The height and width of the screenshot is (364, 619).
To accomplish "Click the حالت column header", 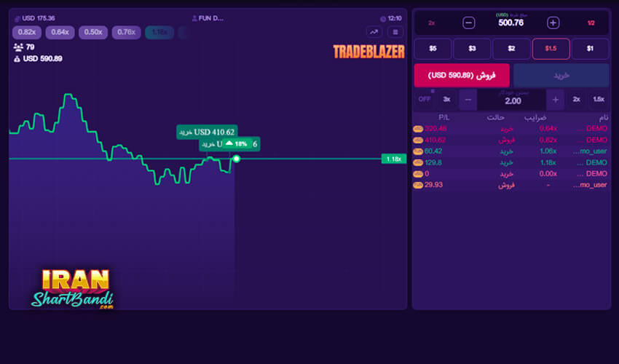I will pyautogui.click(x=496, y=118).
